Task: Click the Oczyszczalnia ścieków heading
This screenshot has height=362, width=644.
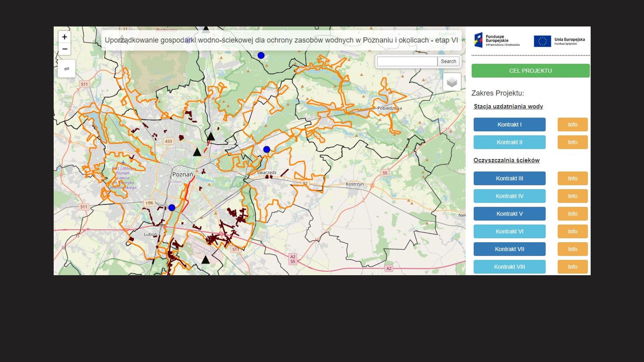Action: pyautogui.click(x=506, y=161)
